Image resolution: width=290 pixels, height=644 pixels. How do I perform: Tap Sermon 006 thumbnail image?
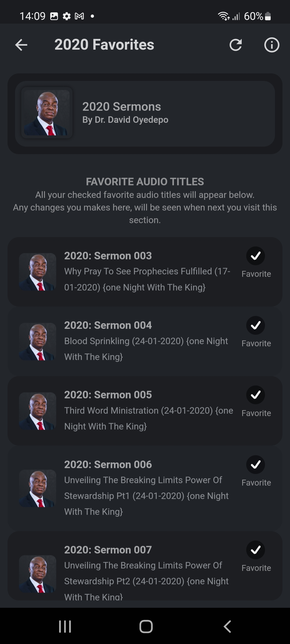click(x=38, y=488)
